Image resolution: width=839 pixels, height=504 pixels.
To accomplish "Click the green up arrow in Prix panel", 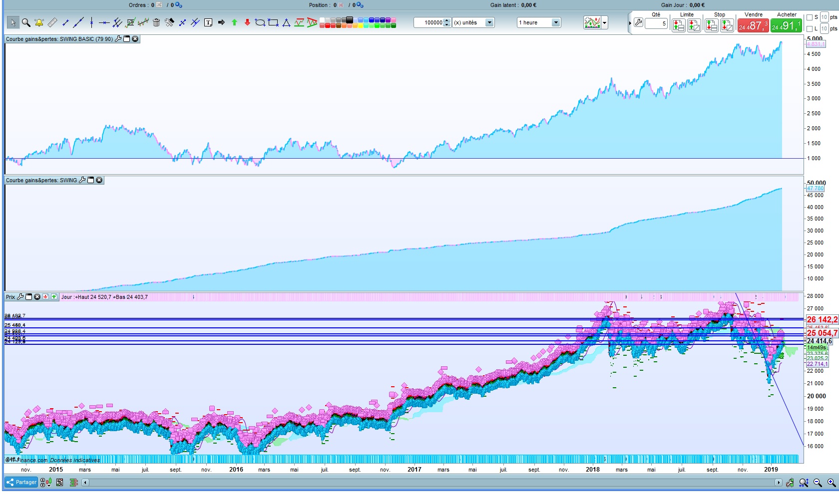I will coord(54,297).
